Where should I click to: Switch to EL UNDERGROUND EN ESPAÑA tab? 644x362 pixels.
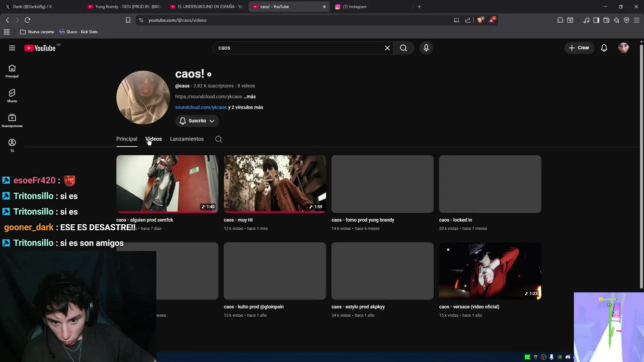[206, 7]
